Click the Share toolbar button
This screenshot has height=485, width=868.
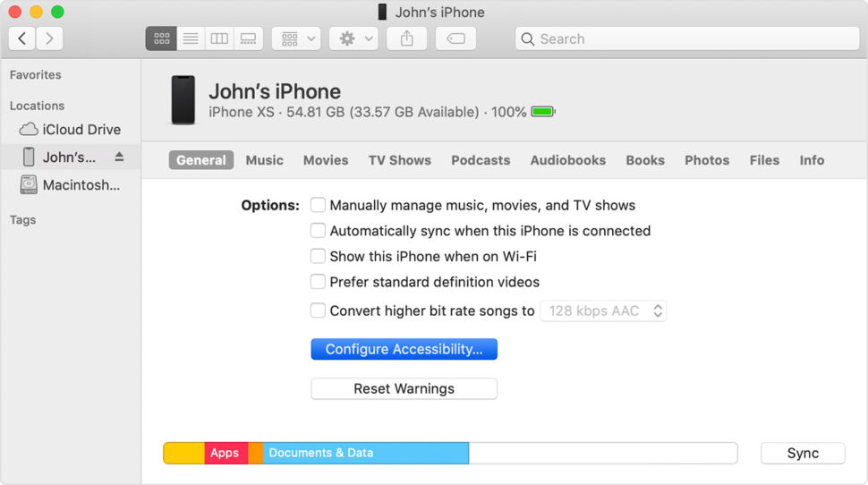(407, 38)
